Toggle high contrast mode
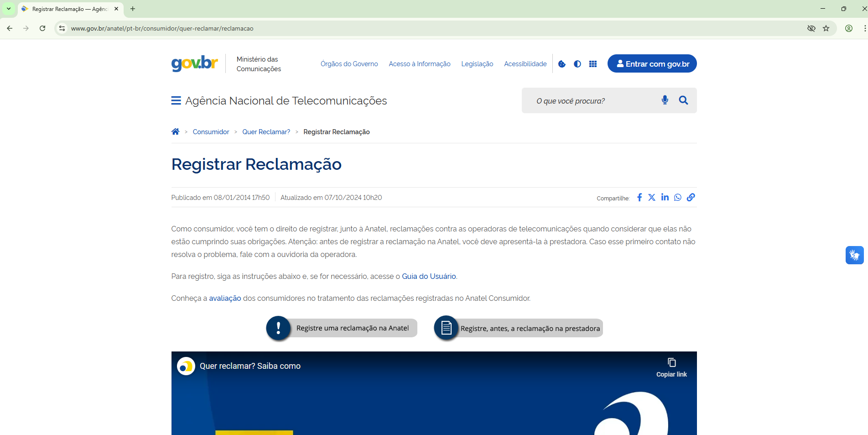 577,63
